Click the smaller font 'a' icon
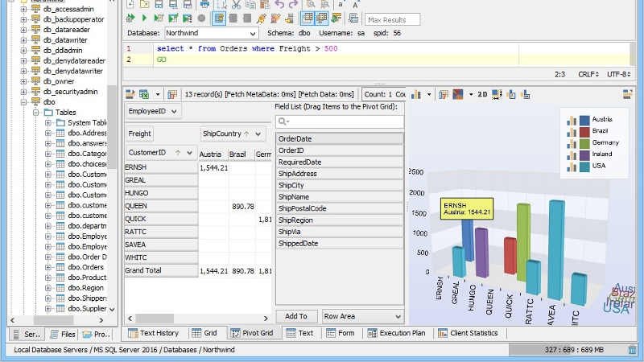 (x=341, y=5)
